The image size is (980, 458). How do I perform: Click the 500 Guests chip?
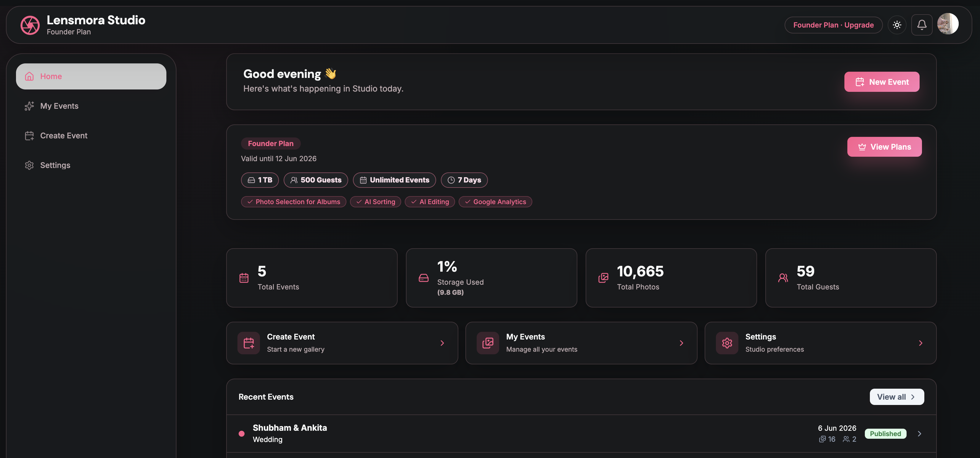coord(316,180)
